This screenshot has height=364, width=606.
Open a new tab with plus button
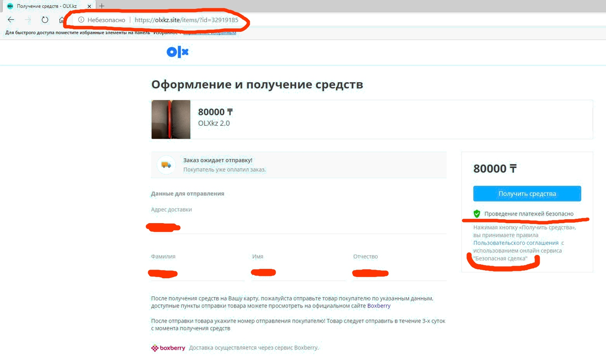pyautogui.click(x=102, y=6)
